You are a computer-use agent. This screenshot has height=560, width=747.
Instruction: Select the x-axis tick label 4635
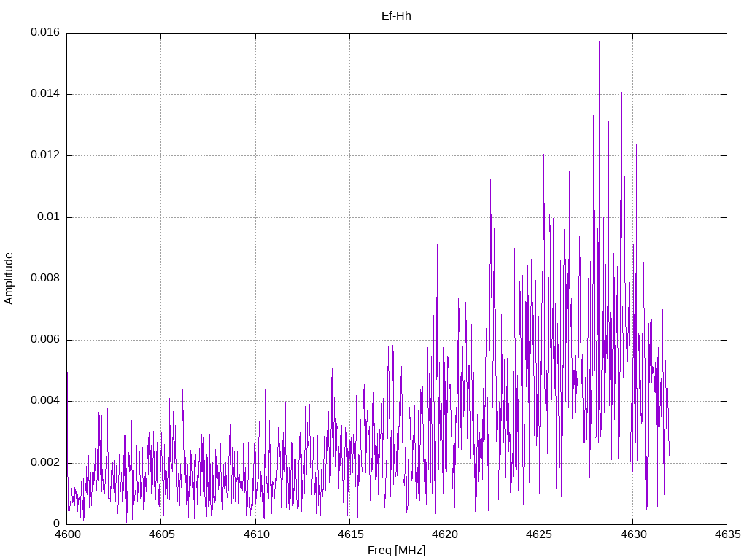[727, 534]
